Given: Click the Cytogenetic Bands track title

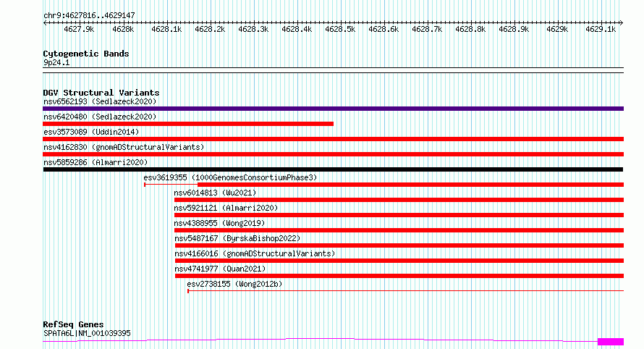Looking at the screenshot, I should 86,54.
